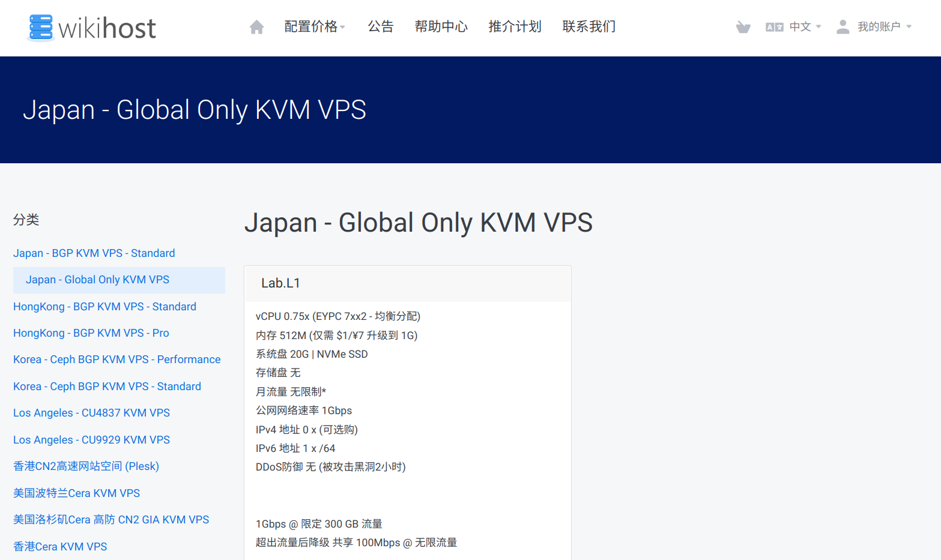Click the 系统盘 20G NVMe SSD line
941x560 pixels.
coord(312,354)
